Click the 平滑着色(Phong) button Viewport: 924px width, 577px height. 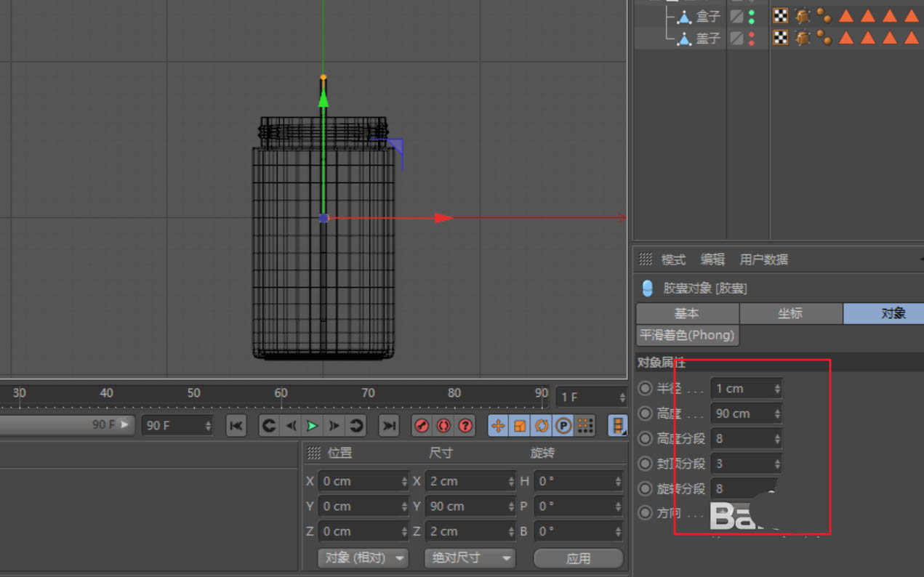click(687, 335)
